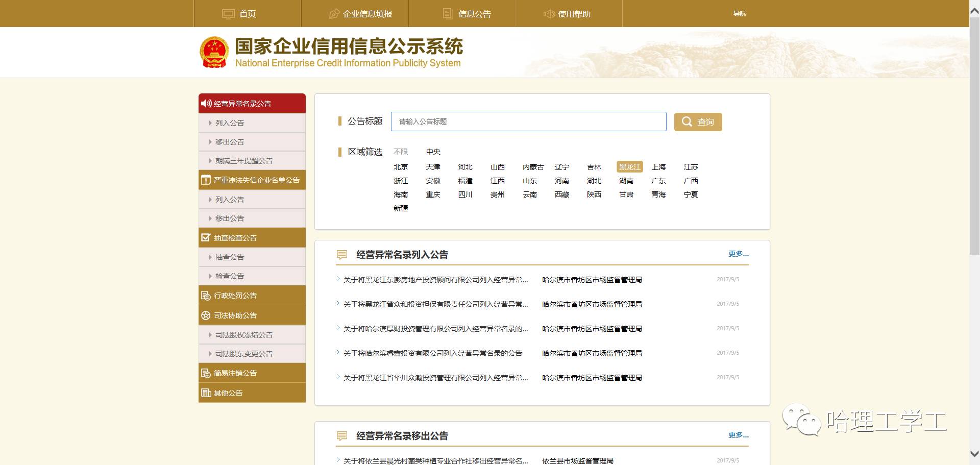Select 四川 region filter
Viewport: 980px width, 465px height.
[x=465, y=194]
